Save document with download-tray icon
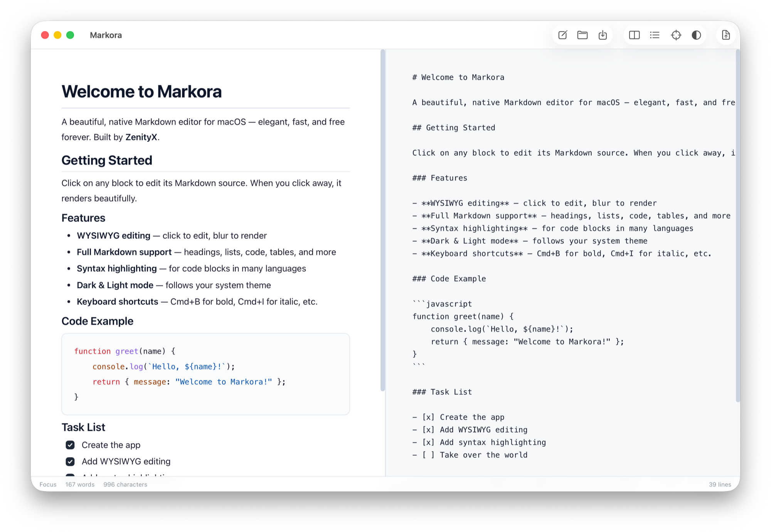771x532 pixels. [603, 35]
